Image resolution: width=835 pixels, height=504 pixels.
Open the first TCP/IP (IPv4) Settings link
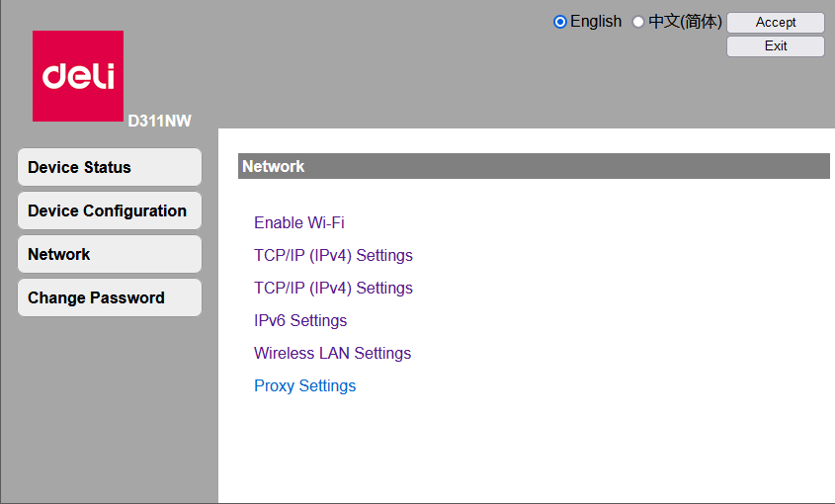333,256
